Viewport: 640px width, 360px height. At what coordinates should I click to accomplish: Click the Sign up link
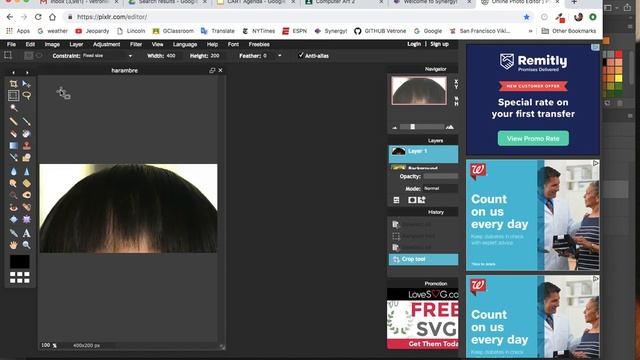439,44
